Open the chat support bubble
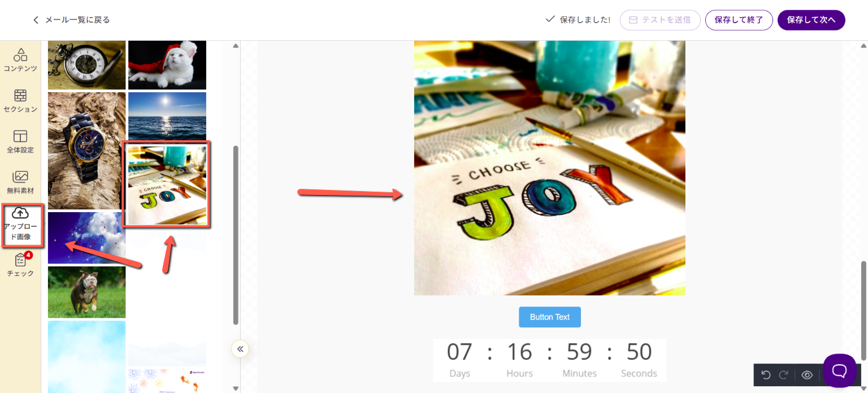 coord(840,371)
